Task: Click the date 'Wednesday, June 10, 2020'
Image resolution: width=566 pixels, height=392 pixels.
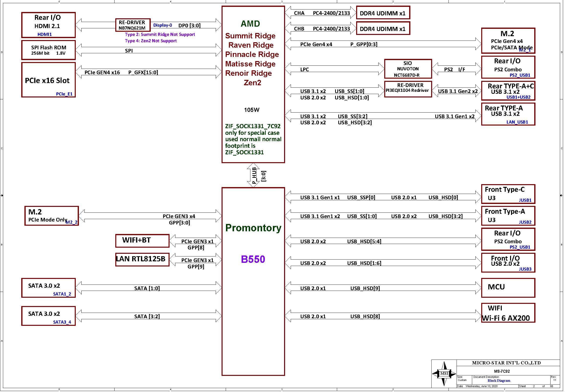Action: tap(481, 386)
